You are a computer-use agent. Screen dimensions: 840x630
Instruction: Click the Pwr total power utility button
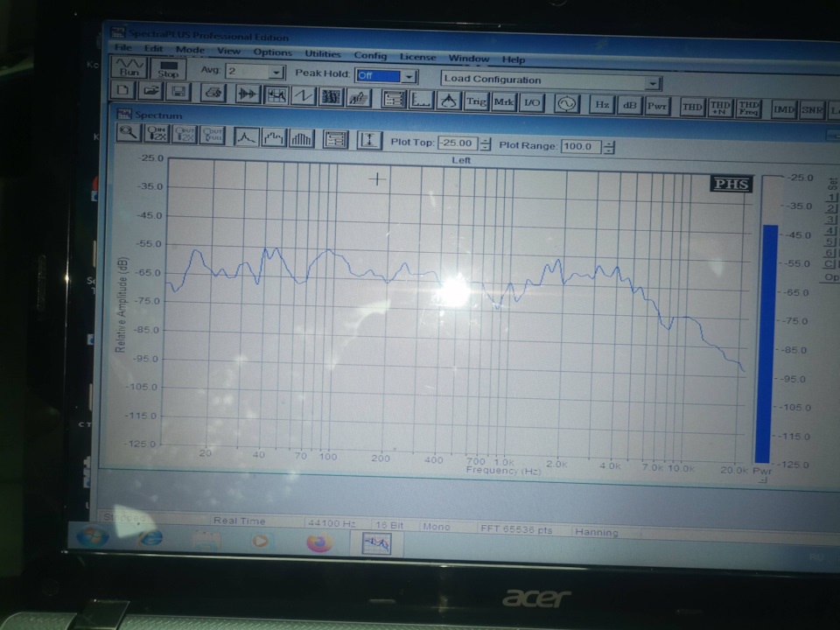tap(657, 106)
